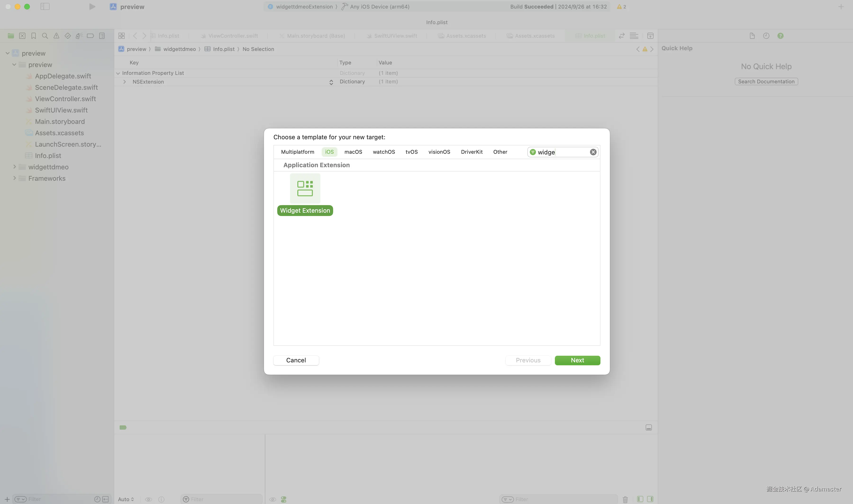Open the Find navigator magnifier icon
Viewport: 853px width, 504px height.
coord(45,36)
